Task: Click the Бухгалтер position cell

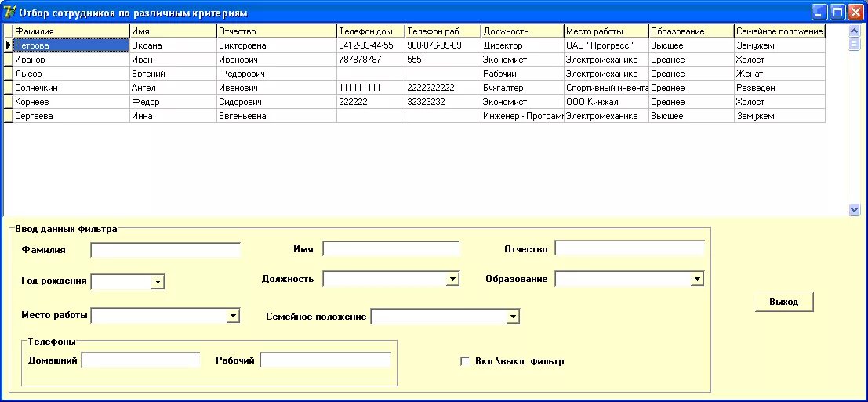Action: (x=522, y=88)
